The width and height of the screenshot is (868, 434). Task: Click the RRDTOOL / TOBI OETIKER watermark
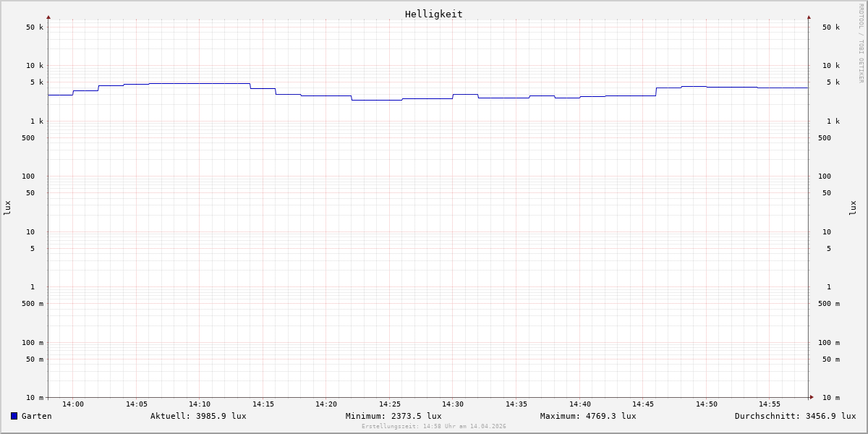861,43
